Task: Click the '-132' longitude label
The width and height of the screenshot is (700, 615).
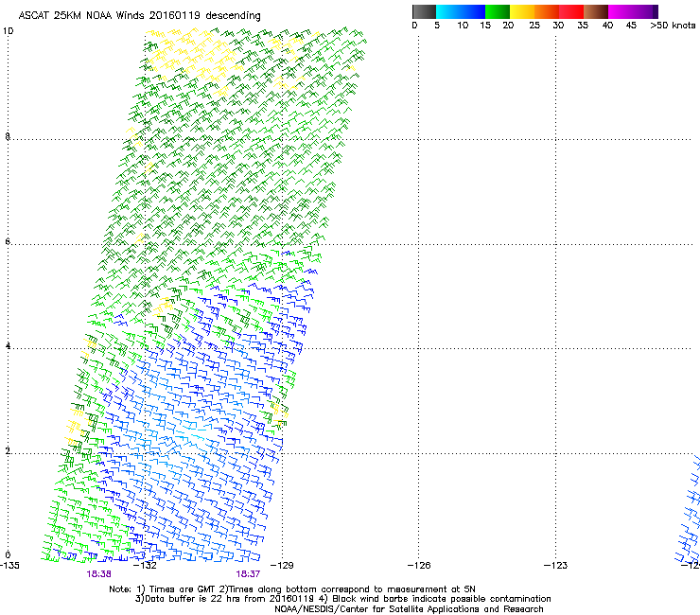Action: [x=145, y=566]
